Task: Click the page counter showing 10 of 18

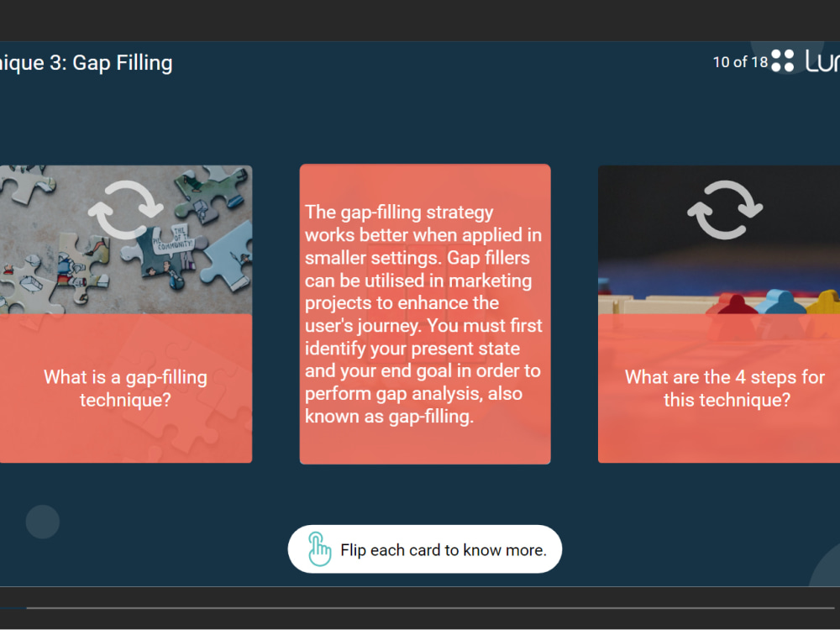Action: [739, 61]
